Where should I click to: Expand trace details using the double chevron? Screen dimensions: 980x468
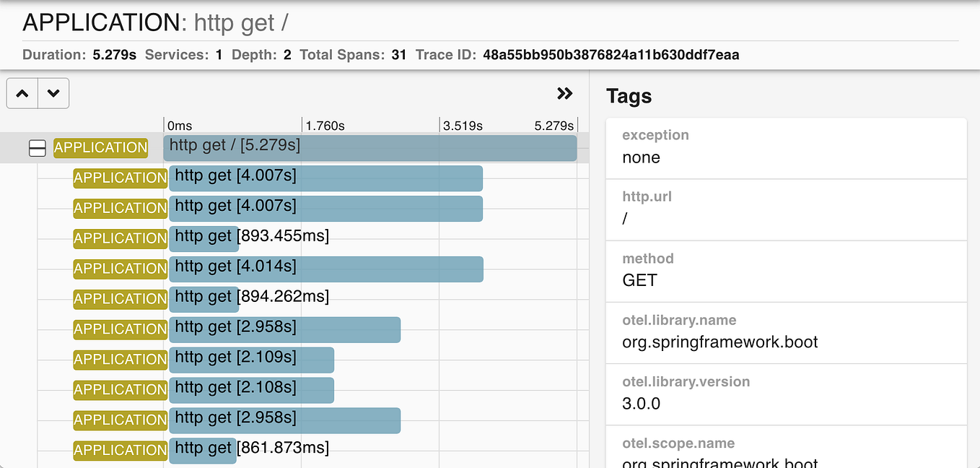(565, 92)
